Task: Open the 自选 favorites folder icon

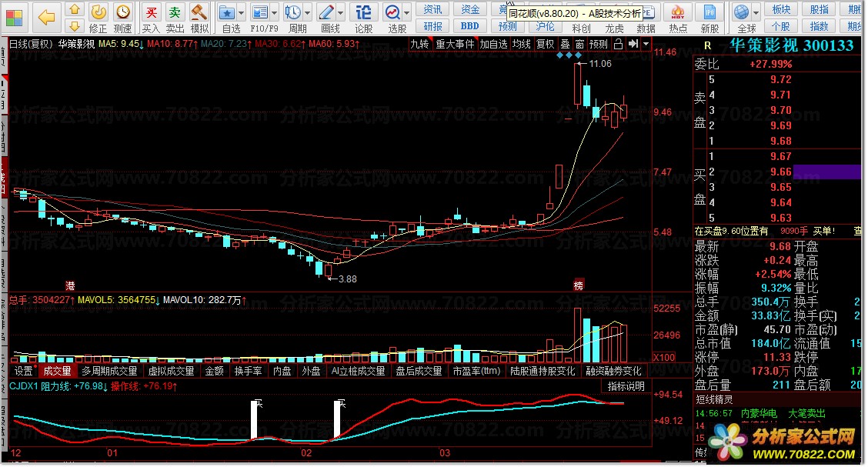Action: coord(226,12)
